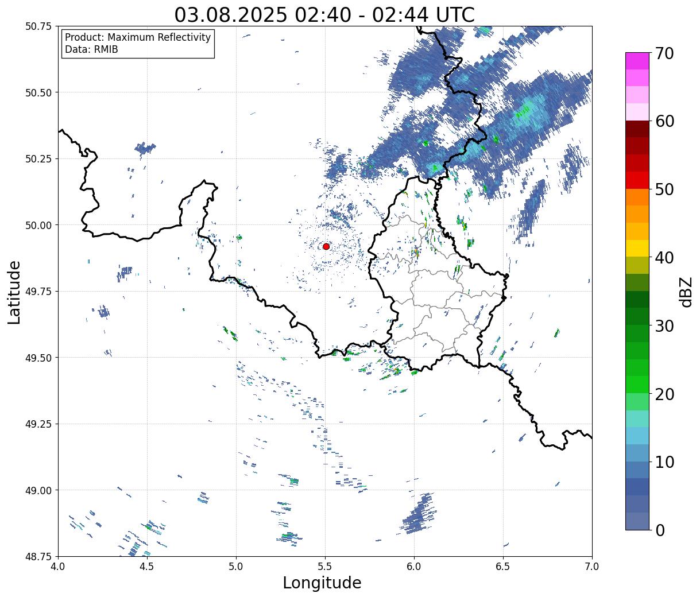This screenshot has height=597, width=700.
Task: Pick the yellow swatch just above 40 dBZ
Action: coord(637,249)
